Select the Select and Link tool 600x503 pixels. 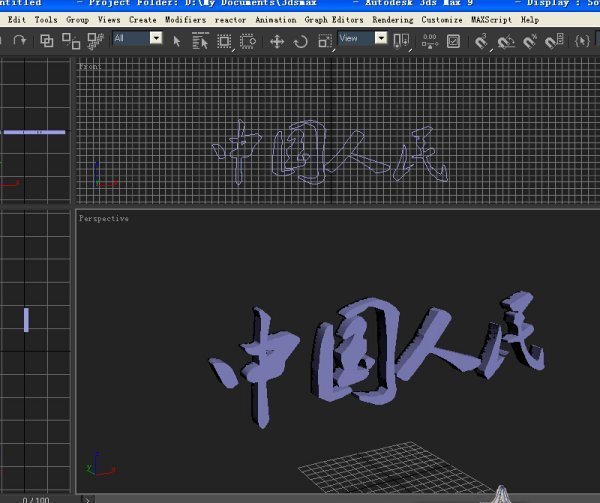click(x=47, y=41)
